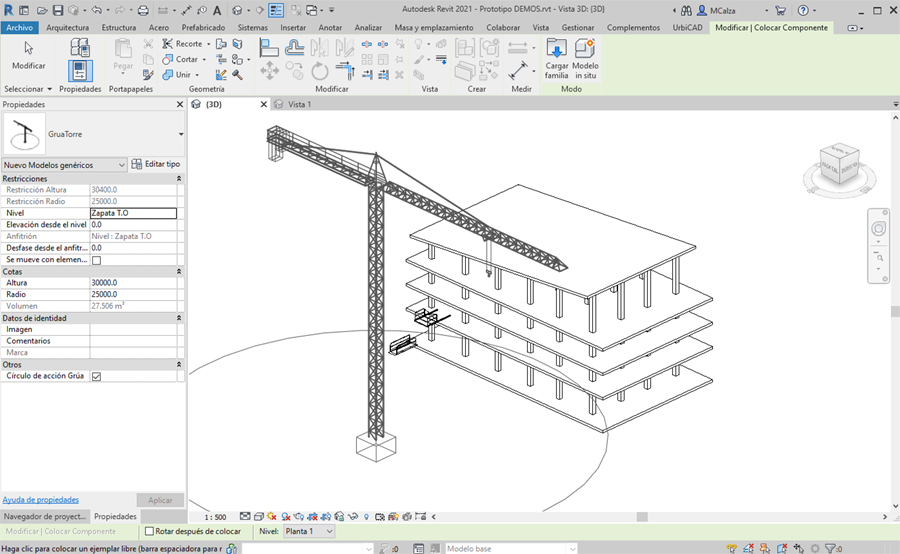Enable Se mueve con elementos checkbox
Screen dimensions: 900x554
click(96, 260)
